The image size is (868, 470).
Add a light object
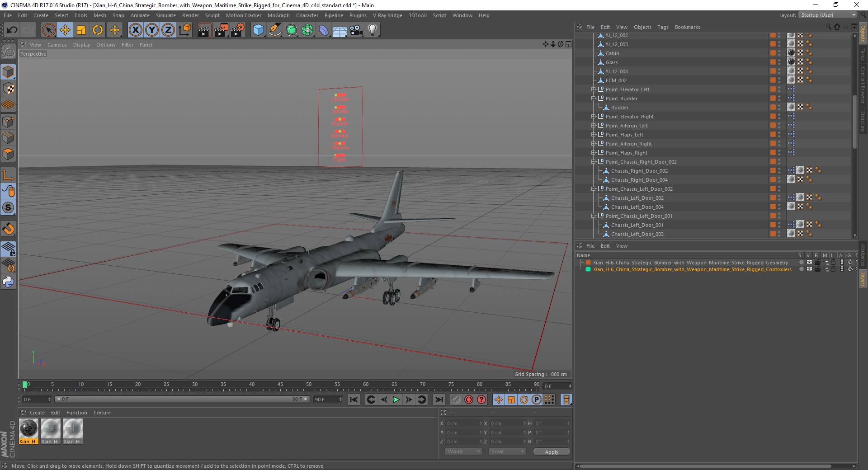pos(373,30)
